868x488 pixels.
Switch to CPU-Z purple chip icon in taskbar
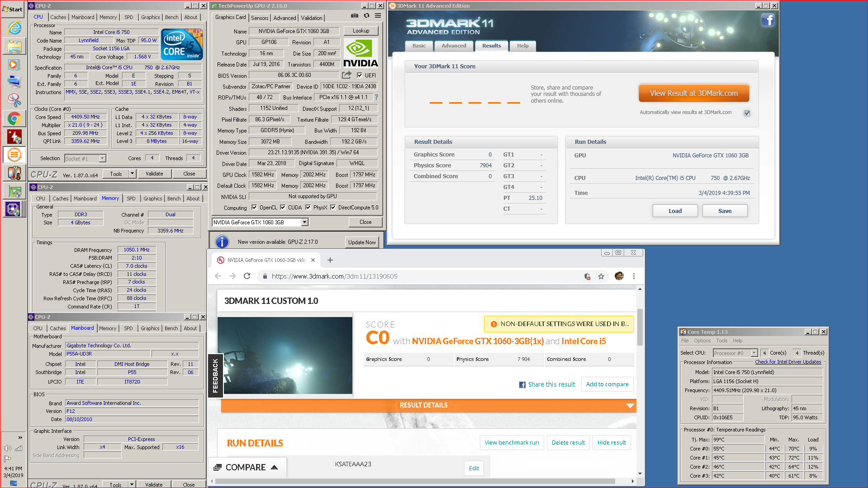pyautogui.click(x=13, y=209)
